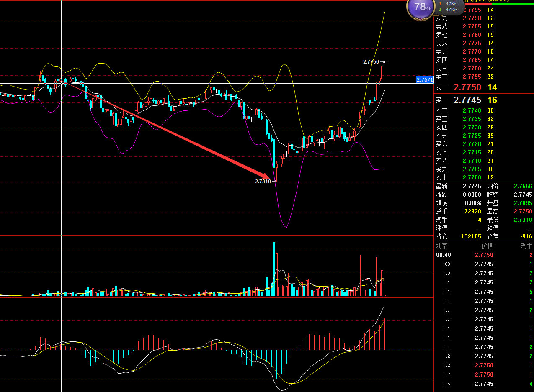Click the 幅度 percentage 0.00%
Screen dimensions: 534x392
pos(473,203)
